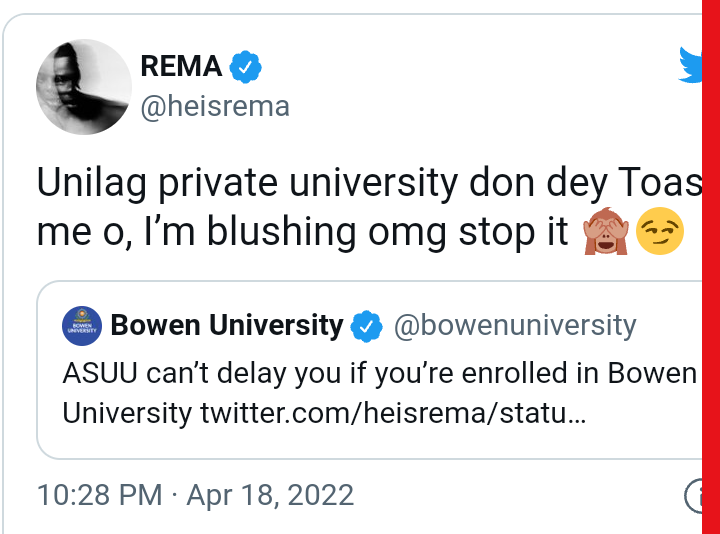Click the REMA display name

pyautogui.click(x=180, y=67)
